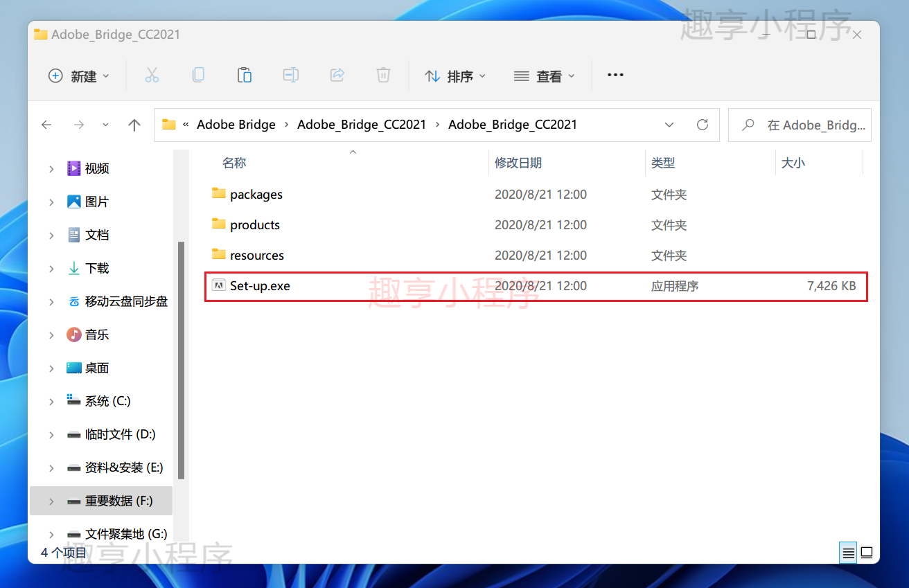The height and width of the screenshot is (588, 909).
Task: Expand the 系统 (C:) drive node
Action: point(51,401)
